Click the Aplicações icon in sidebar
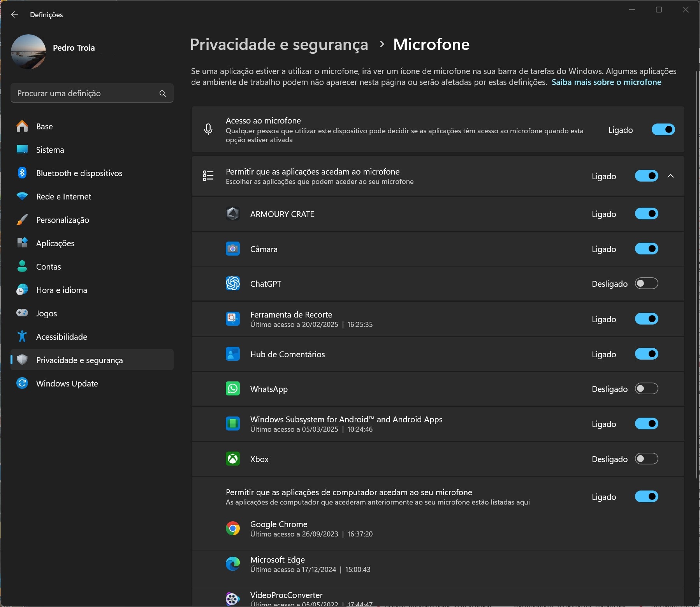The image size is (700, 607). click(22, 243)
